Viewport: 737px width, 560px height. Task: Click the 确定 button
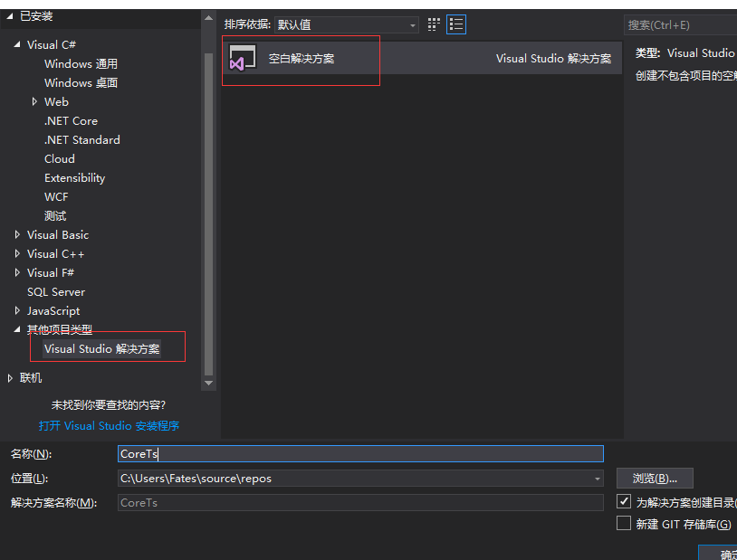point(719,553)
